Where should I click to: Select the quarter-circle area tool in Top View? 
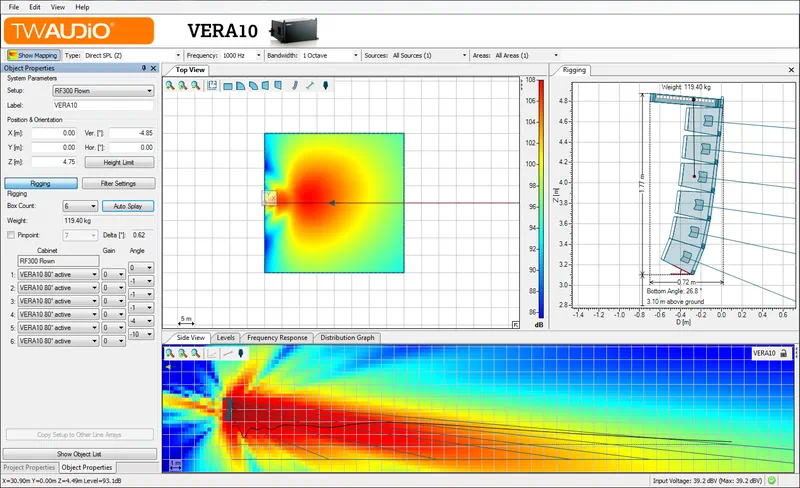click(240, 86)
